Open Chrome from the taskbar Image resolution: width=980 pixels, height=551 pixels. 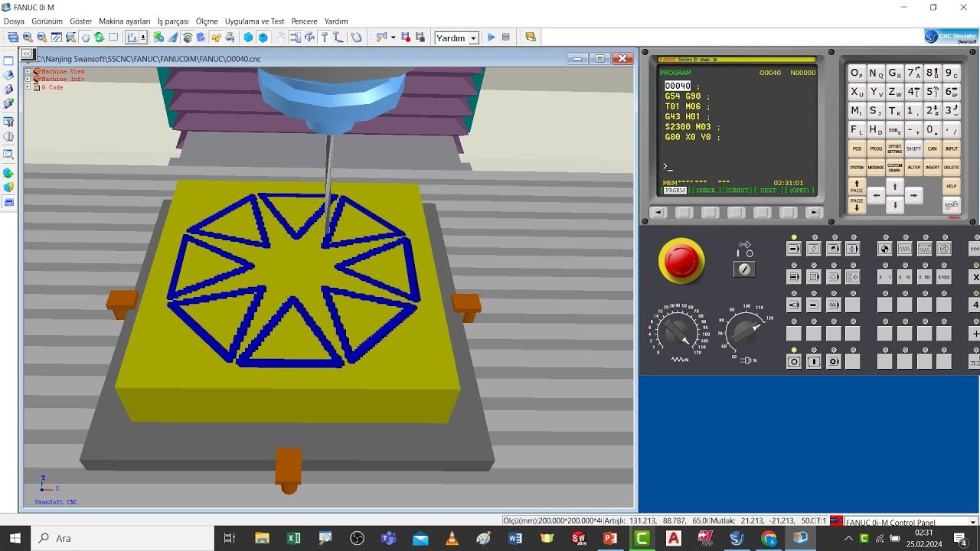pos(769,538)
